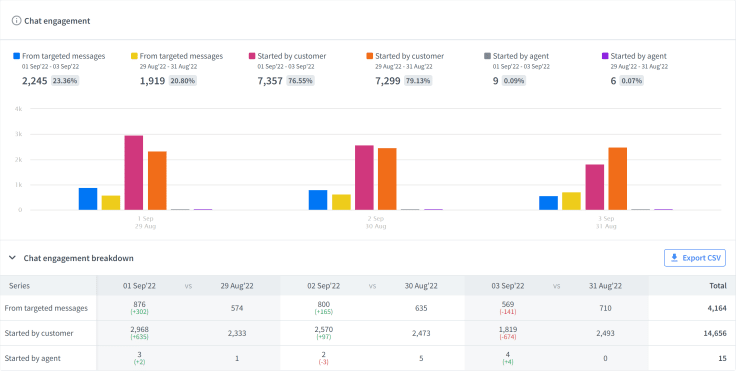
Task: Click the pink bar for 1 Sep
Action: point(134,173)
